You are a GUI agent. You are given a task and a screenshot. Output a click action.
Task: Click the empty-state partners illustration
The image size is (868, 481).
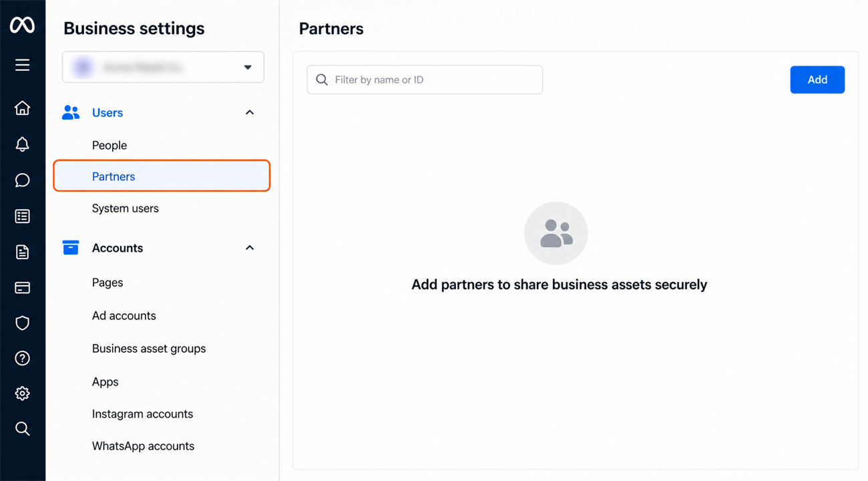556,234
